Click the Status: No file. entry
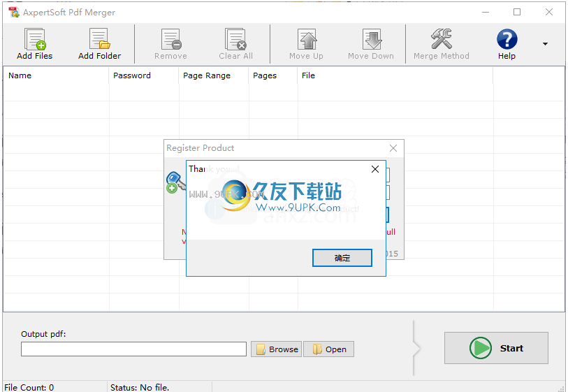 pos(140,387)
